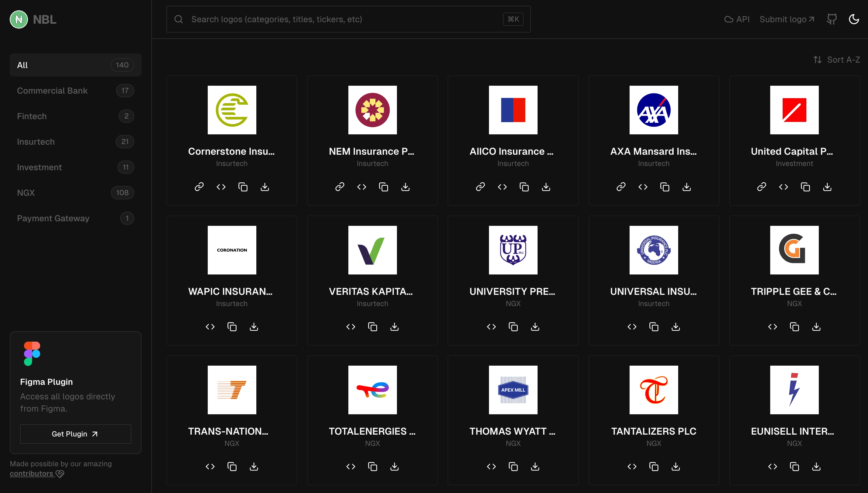Download the United Capital logo
868x493 pixels.
point(827,187)
